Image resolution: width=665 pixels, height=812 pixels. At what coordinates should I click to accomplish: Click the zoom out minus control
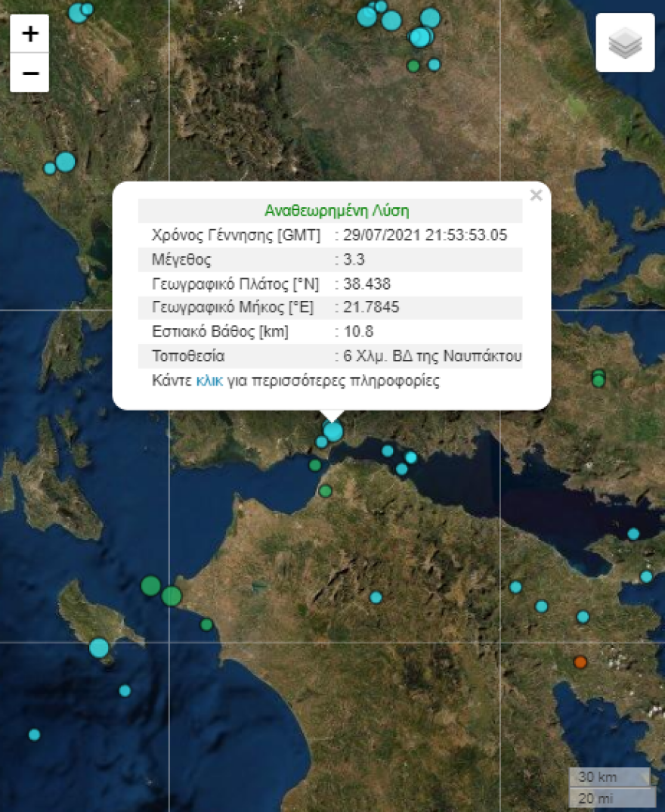[29, 72]
